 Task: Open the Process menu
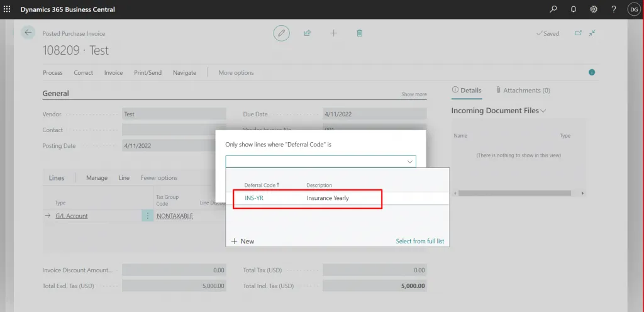[x=53, y=73]
